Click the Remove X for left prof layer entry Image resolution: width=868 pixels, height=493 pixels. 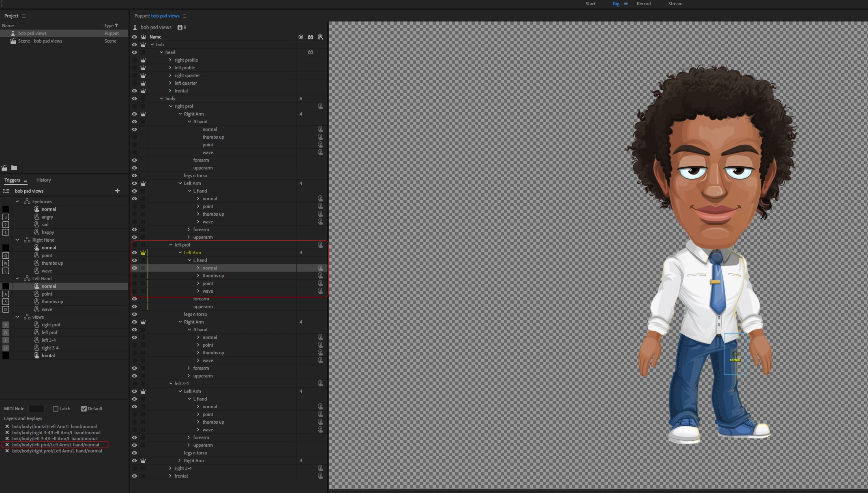pyautogui.click(x=7, y=445)
